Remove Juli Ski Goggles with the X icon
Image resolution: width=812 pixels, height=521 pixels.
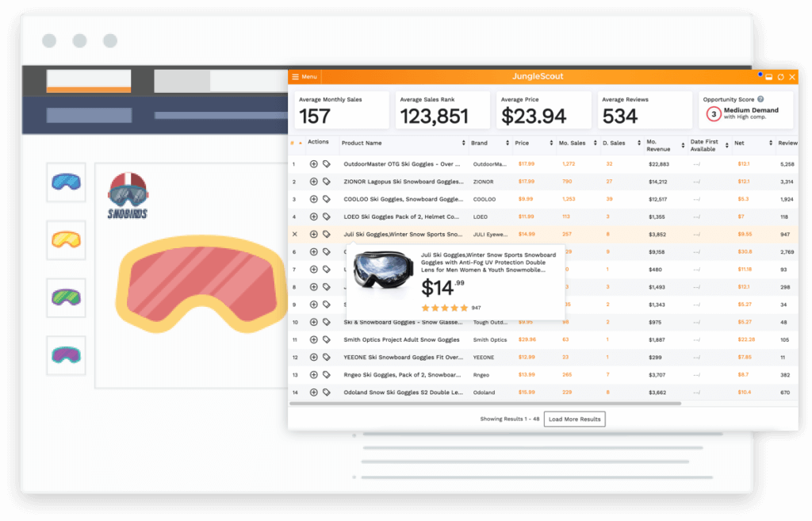point(293,234)
